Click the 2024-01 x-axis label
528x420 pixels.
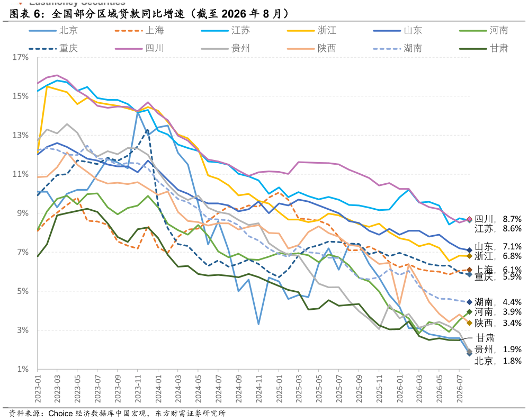coord(158,389)
